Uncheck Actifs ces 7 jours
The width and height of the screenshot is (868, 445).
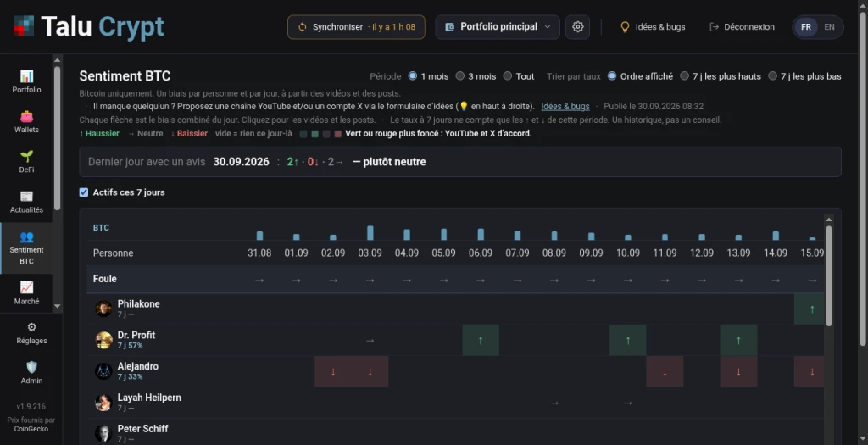tap(84, 192)
